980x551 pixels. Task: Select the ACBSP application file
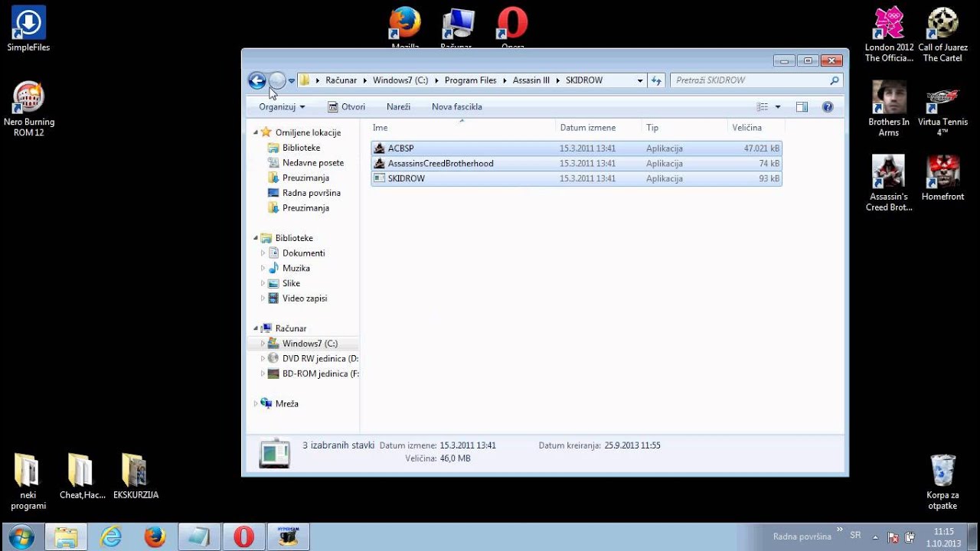tap(576, 148)
